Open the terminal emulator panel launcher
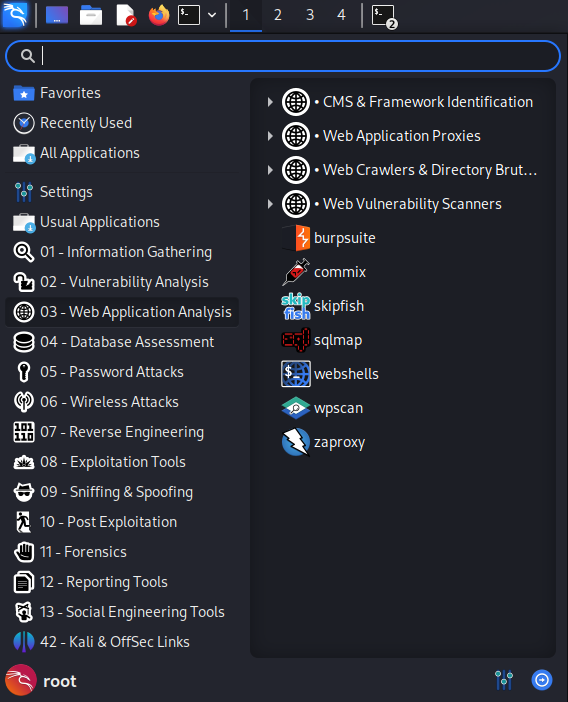The width and height of the screenshot is (568, 702). pos(189,15)
